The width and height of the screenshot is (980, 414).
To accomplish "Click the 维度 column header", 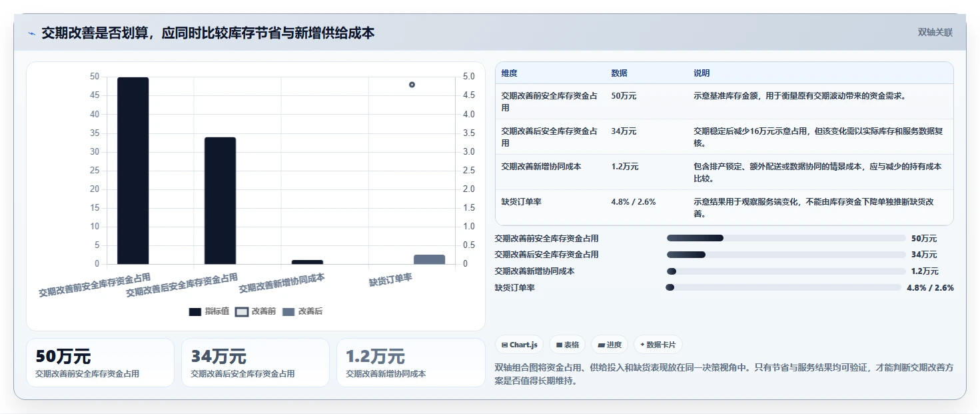I will 509,73.
